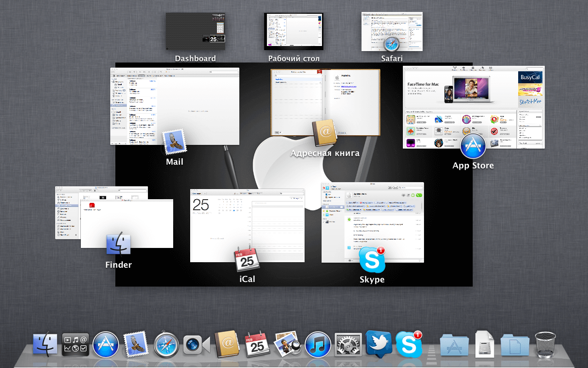Select the iCal calendar window thumbnail
The width and height of the screenshot is (588, 368).
click(x=247, y=225)
